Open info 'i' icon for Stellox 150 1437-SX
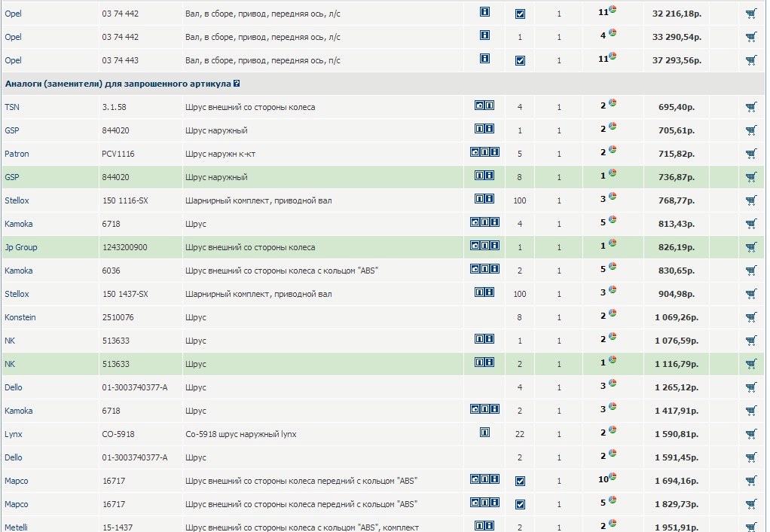 click(490, 292)
